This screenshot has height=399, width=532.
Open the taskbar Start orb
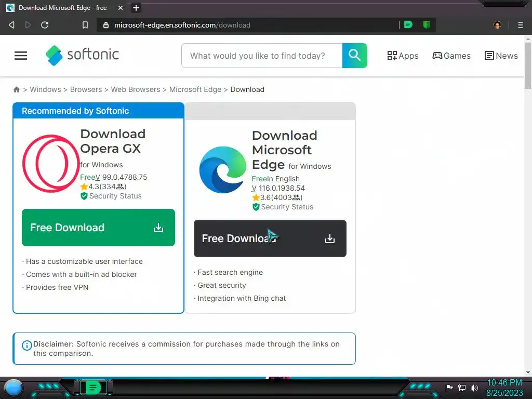point(14,388)
